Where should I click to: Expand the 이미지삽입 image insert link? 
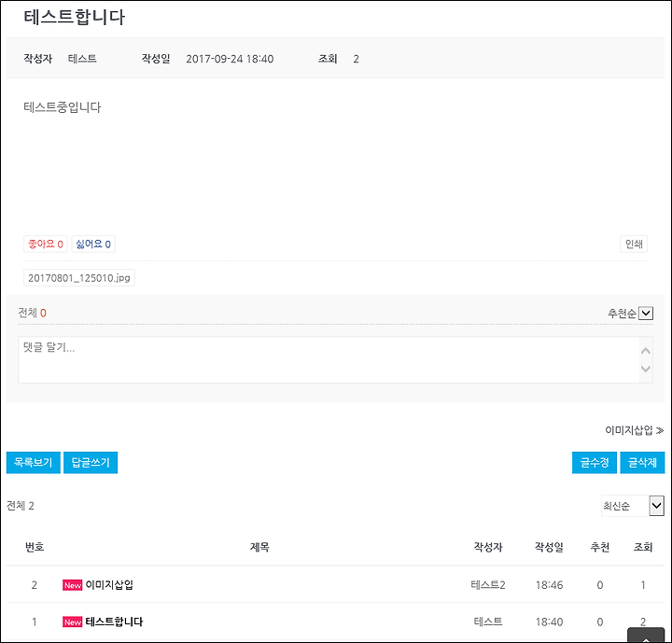[634, 430]
